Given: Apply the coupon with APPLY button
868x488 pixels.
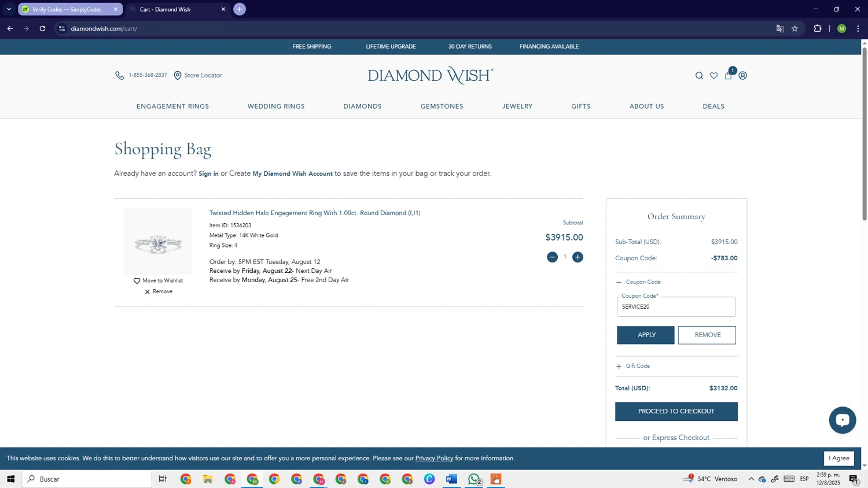Looking at the screenshot, I should coord(646,335).
